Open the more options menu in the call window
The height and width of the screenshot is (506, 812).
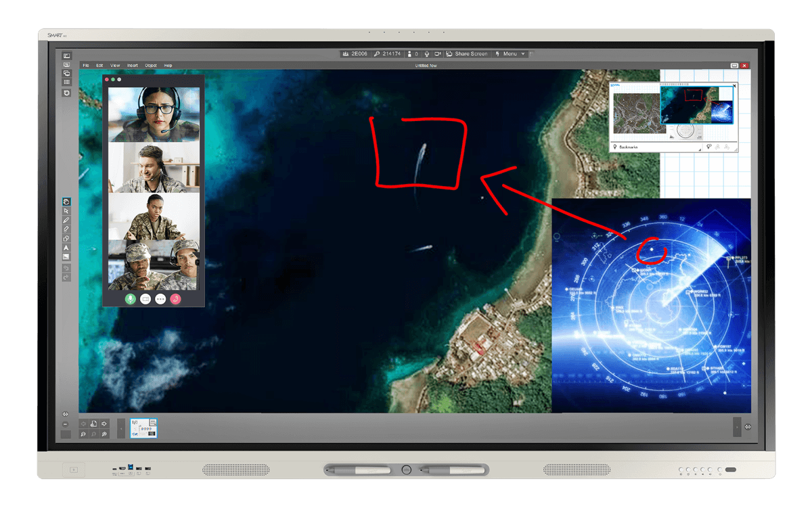(160, 298)
